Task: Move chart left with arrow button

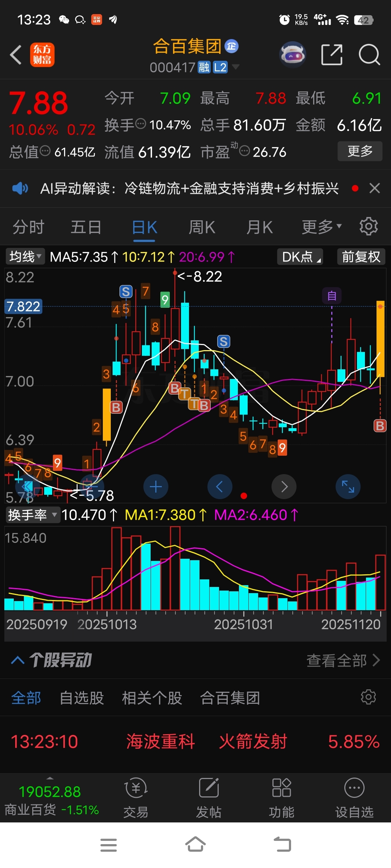Action: pos(220,487)
